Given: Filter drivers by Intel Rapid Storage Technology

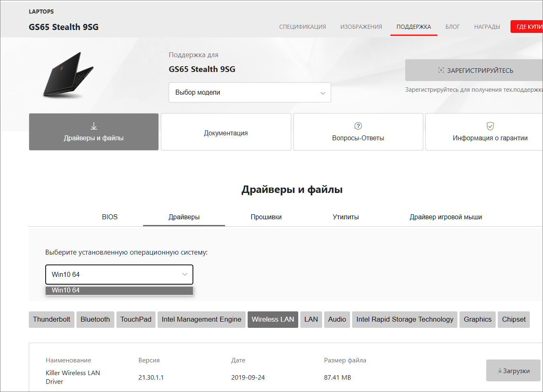Looking at the screenshot, I should point(405,320).
